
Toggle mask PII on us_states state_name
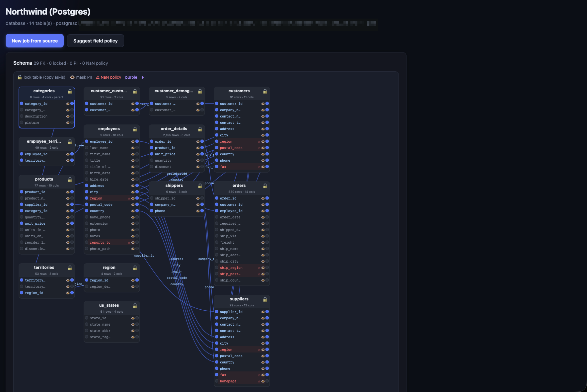133,325
